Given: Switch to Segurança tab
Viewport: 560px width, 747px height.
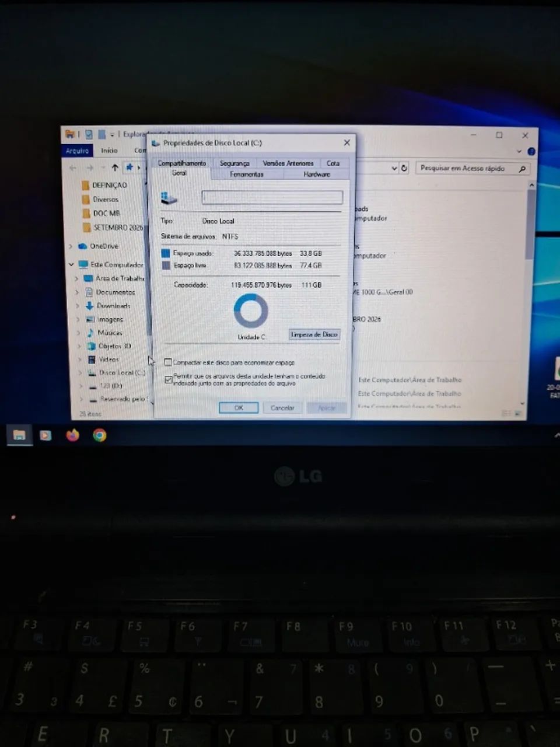Looking at the screenshot, I should coord(235,163).
